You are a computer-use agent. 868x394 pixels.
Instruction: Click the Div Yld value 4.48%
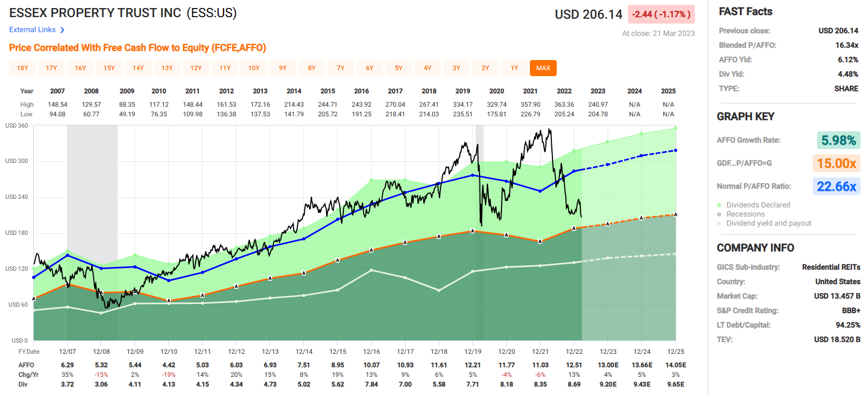[848, 74]
